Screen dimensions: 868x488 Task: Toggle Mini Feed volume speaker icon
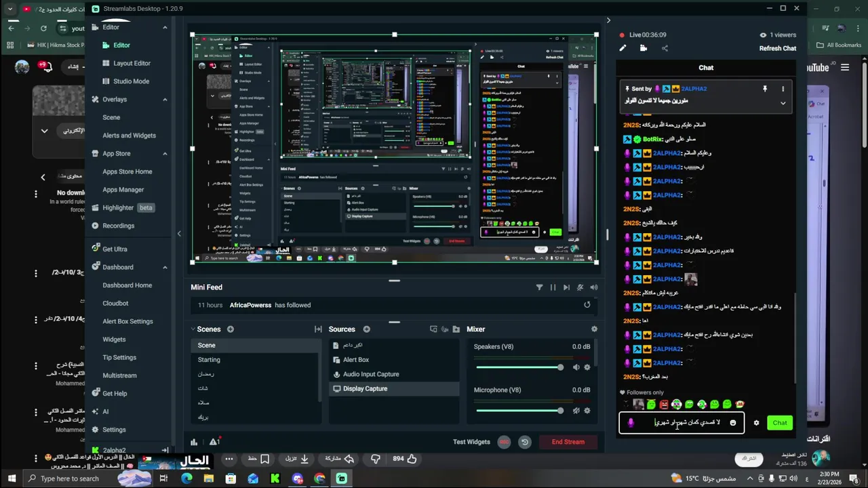click(x=594, y=287)
